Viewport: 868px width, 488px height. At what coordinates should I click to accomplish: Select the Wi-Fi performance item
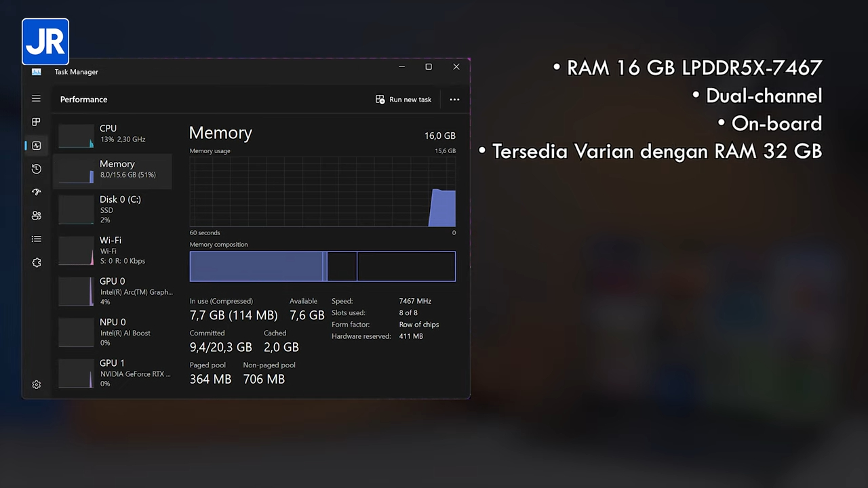(113, 250)
